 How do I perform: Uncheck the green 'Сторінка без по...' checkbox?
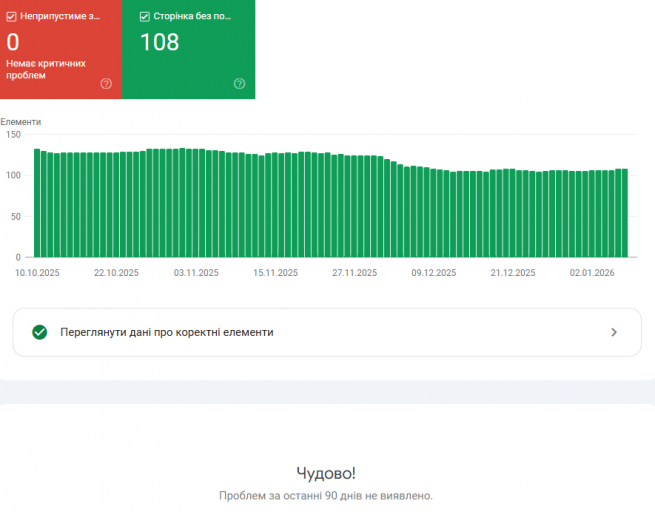(x=145, y=17)
